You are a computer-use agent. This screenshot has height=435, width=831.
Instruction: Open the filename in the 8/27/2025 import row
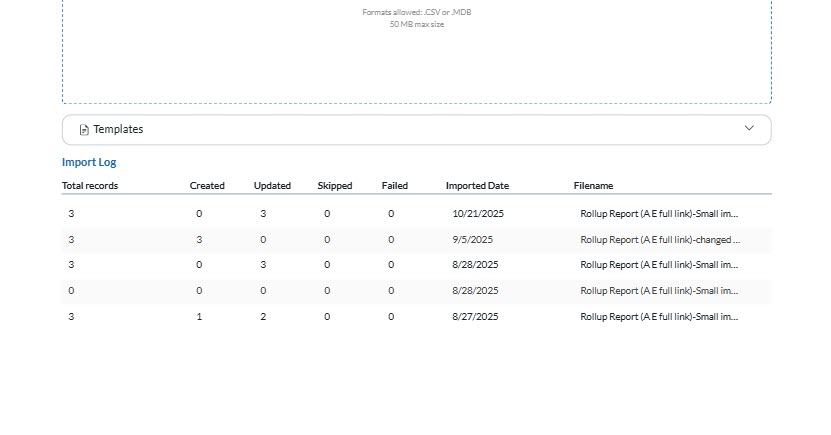coord(659,317)
